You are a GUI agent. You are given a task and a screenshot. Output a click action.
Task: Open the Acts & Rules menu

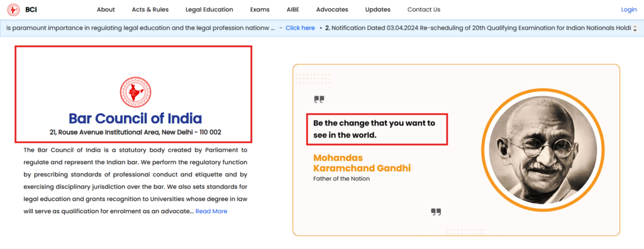pos(150,9)
